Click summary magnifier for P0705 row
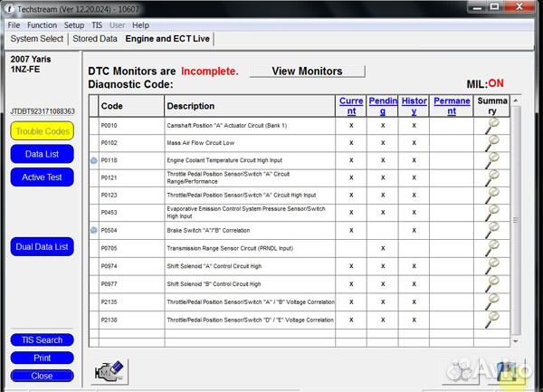 pos(493,247)
